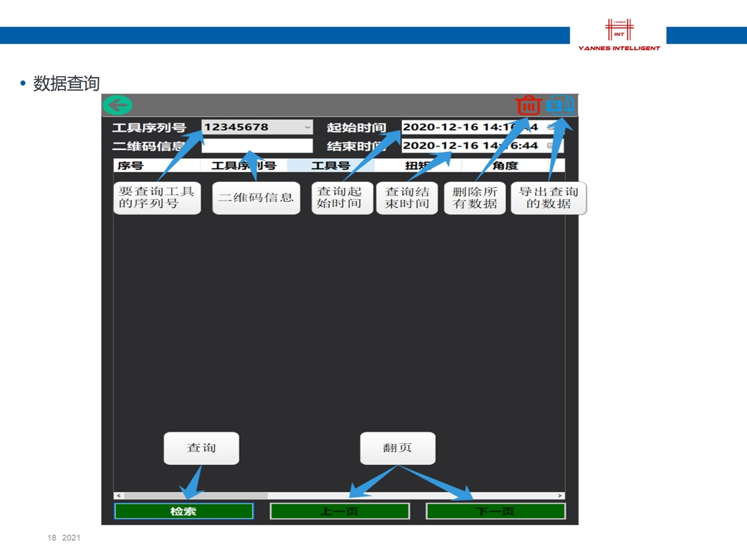Click the 工具序列号 field label
The width and height of the screenshot is (747, 560).
pyautogui.click(x=149, y=128)
